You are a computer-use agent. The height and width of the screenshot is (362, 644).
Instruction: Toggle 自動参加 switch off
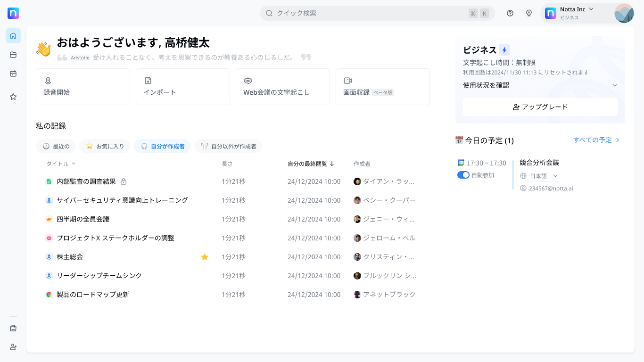point(463,175)
